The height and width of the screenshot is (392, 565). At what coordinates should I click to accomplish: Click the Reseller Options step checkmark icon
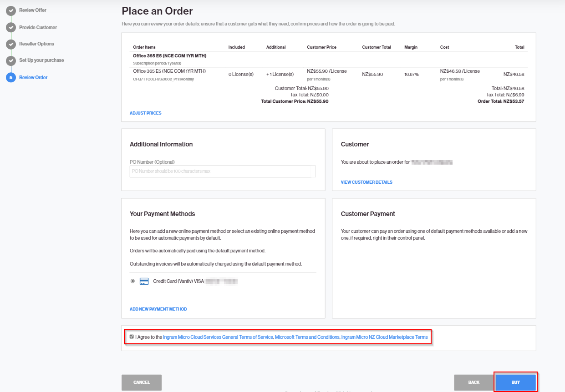click(11, 44)
